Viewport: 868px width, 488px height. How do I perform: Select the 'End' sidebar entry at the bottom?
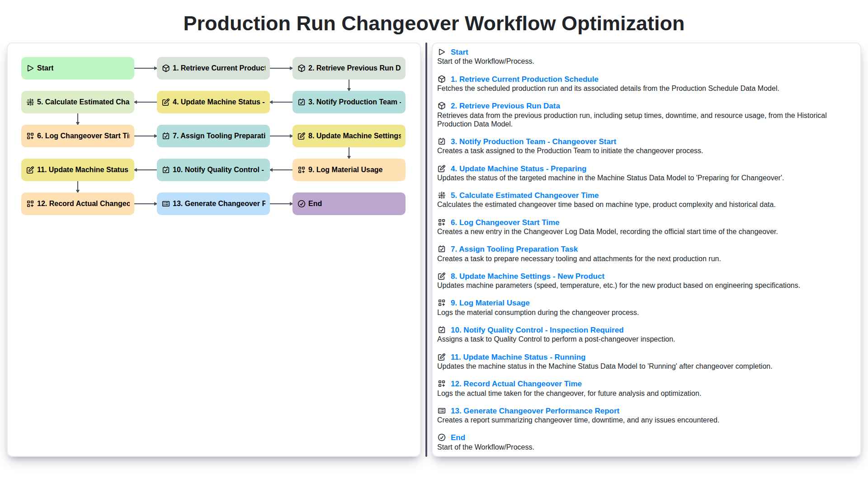click(458, 437)
